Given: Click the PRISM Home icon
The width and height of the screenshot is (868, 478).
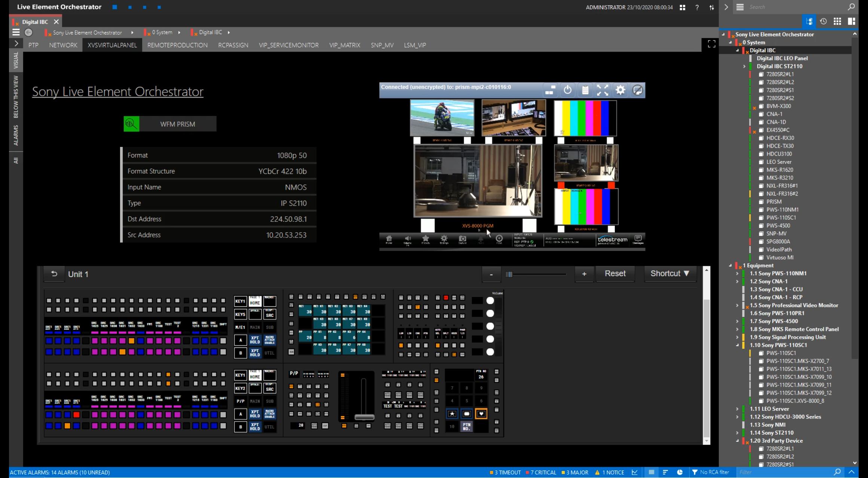Looking at the screenshot, I should (x=389, y=240).
